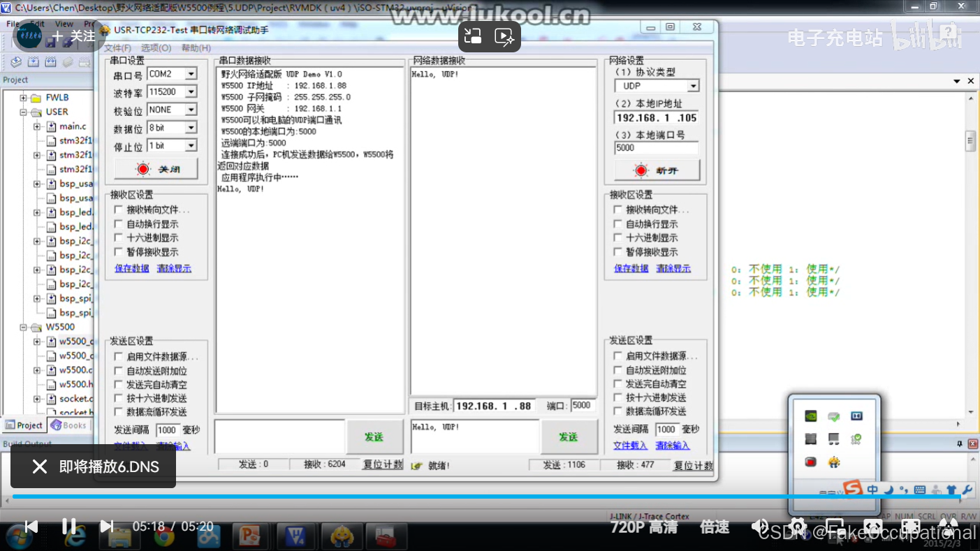Screen dimensions: 980x551
Task: Click the network ready status icon
Action: tap(417, 466)
